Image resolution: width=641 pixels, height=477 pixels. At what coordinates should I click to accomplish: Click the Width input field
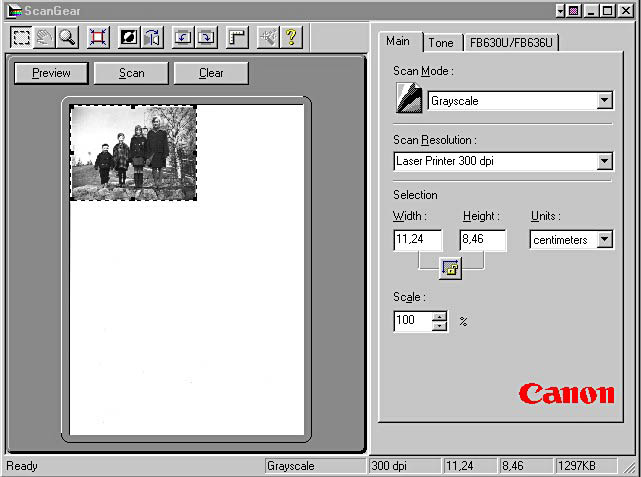pos(418,240)
